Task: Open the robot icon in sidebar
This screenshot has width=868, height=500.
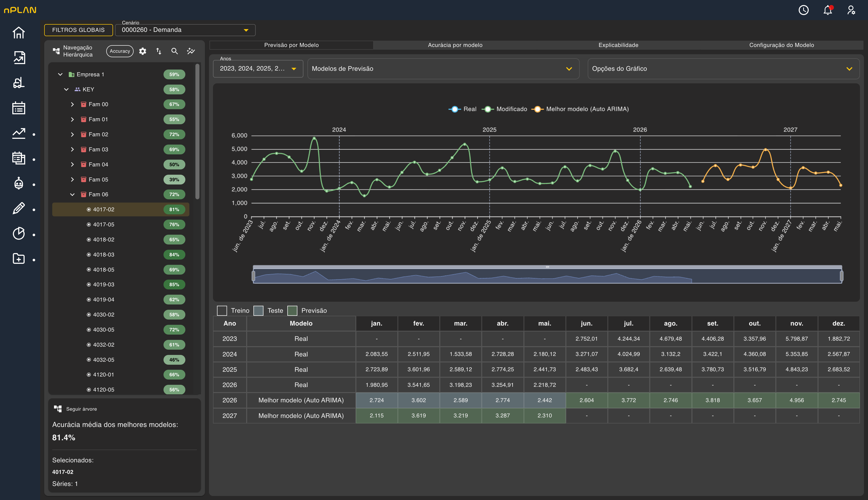Action: 19,183
